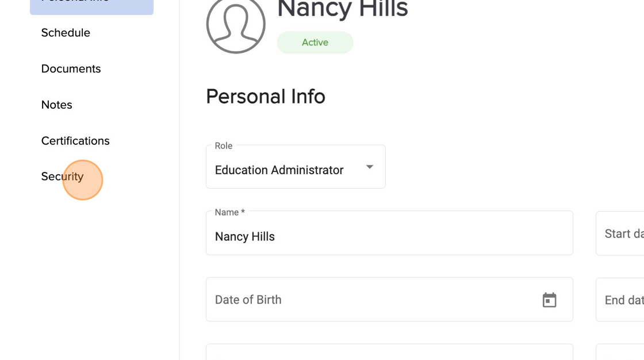Go to the Documents section
644x360 pixels.
click(71, 69)
